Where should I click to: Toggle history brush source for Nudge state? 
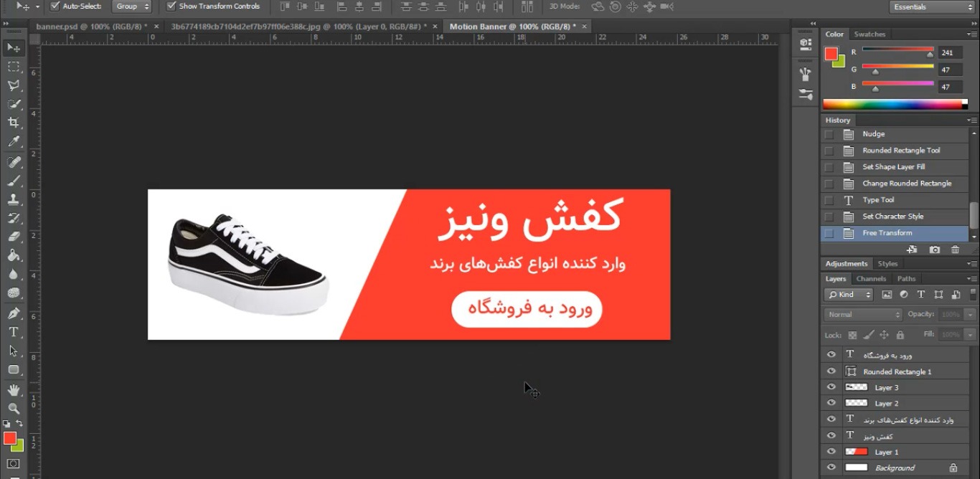(829, 134)
